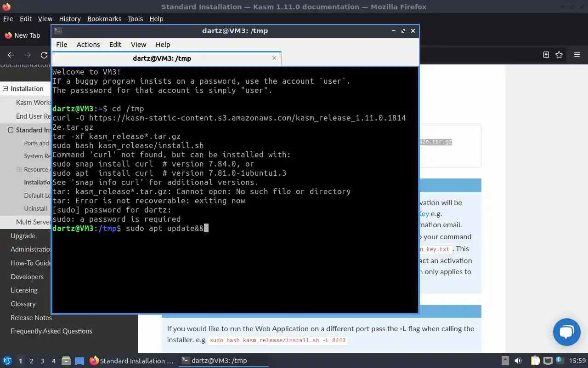
Task: Reload the page in Firefox
Action: click(x=44, y=55)
